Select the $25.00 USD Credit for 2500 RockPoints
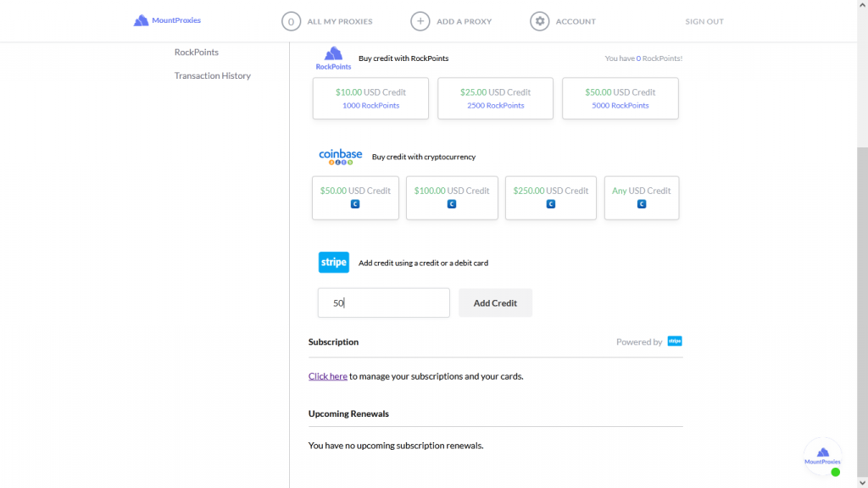Image resolution: width=868 pixels, height=488 pixels. click(x=495, y=98)
